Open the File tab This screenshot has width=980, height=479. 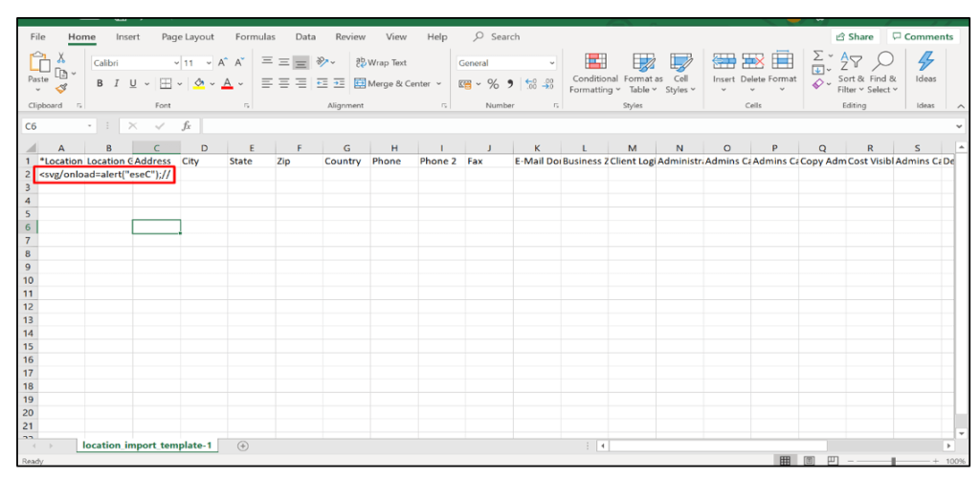[x=37, y=37]
